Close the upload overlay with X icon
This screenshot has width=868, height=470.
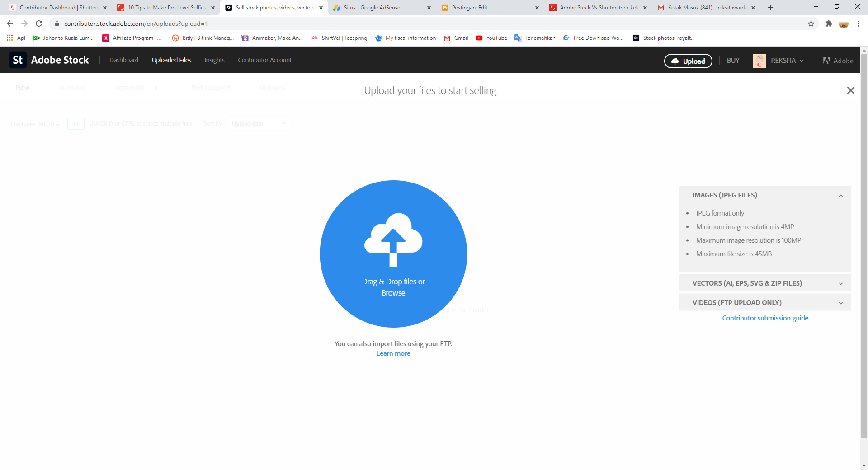(850, 90)
